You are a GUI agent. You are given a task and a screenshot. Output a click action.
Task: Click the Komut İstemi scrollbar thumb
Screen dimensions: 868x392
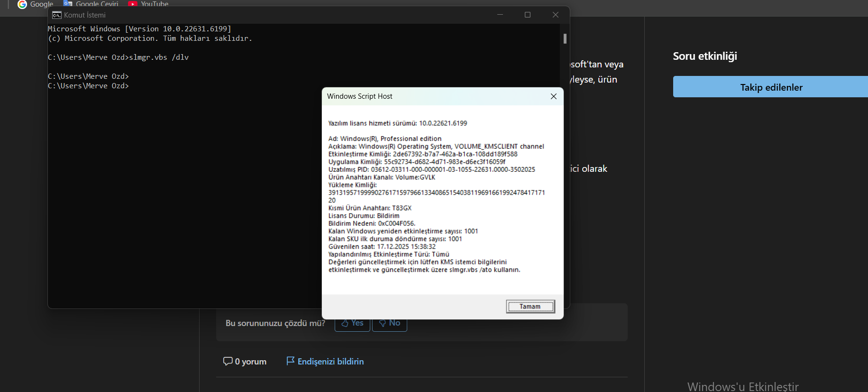pos(565,38)
